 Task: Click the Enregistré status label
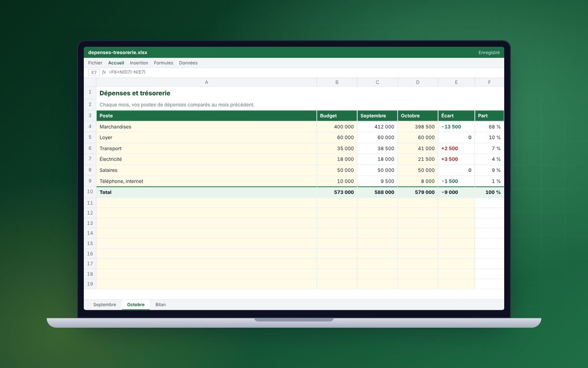tap(489, 53)
